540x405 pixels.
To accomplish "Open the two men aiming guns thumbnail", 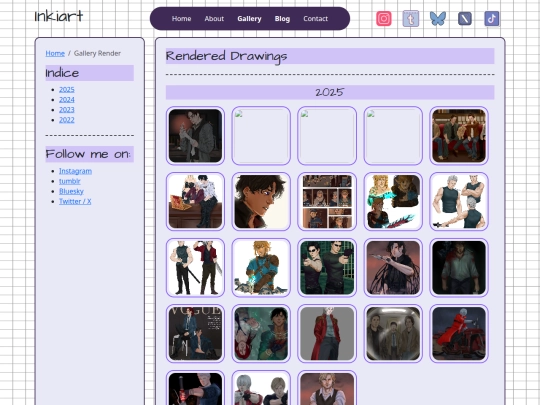I will pyautogui.click(x=327, y=268).
